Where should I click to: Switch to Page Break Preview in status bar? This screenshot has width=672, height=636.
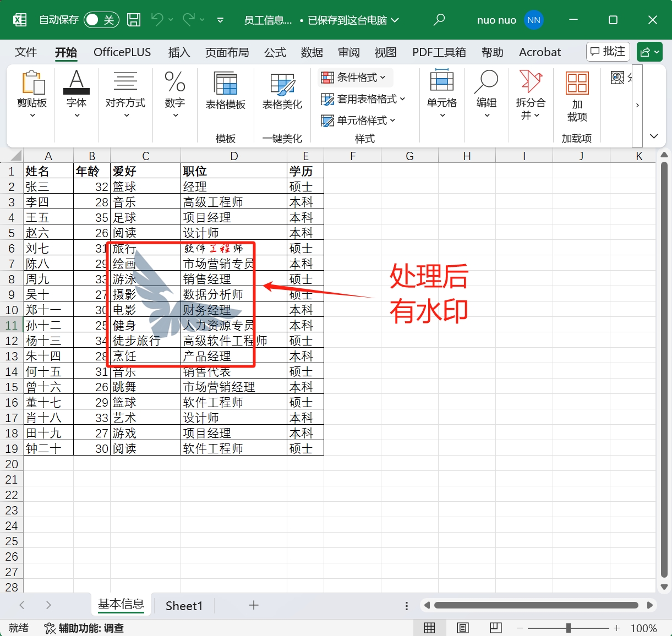click(x=495, y=628)
